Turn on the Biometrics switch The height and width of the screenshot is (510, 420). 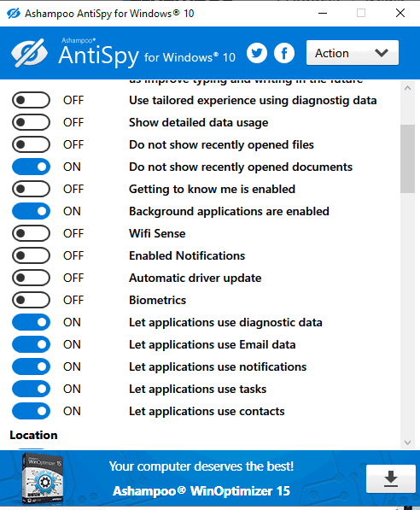(32, 300)
